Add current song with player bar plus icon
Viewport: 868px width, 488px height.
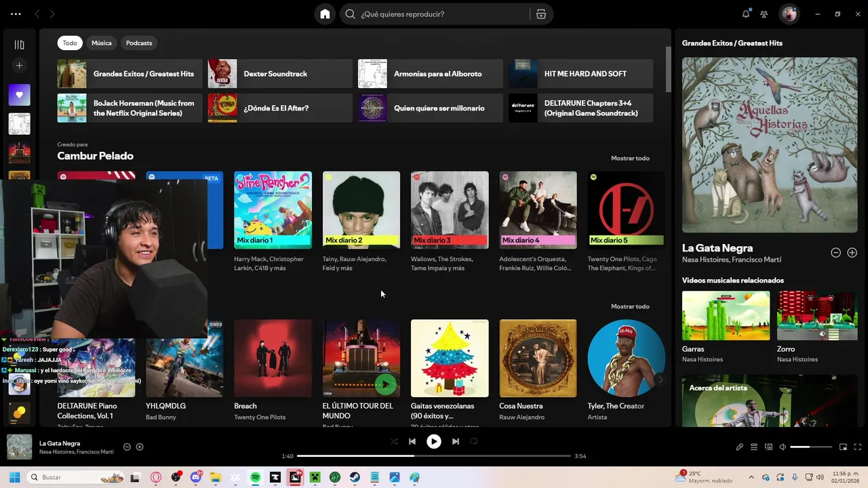[140, 447]
